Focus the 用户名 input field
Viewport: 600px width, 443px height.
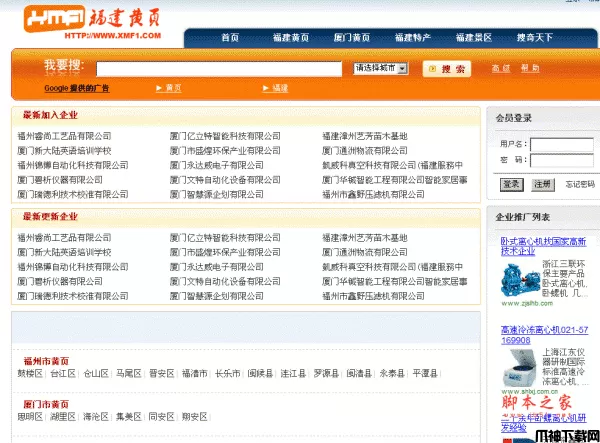pos(562,144)
